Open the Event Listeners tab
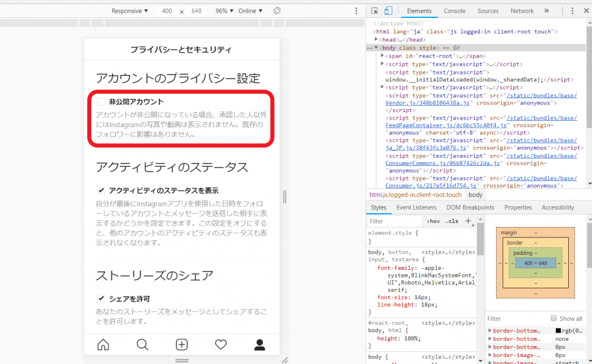592x364 pixels. 416,207
